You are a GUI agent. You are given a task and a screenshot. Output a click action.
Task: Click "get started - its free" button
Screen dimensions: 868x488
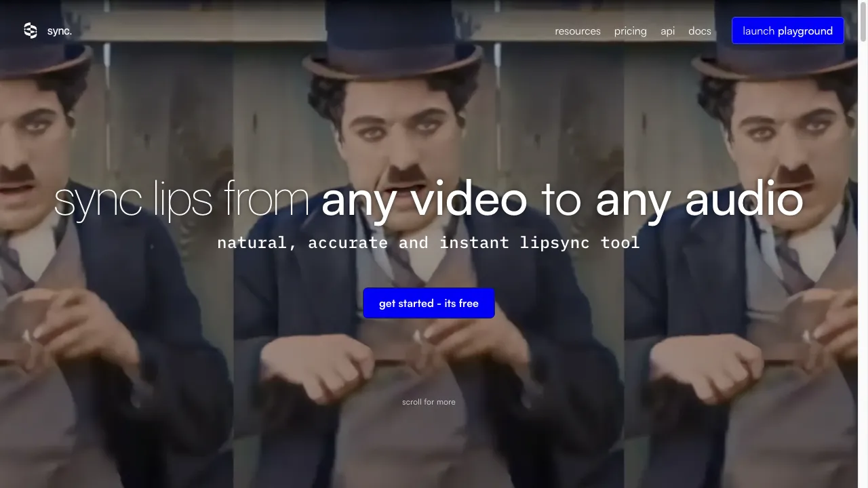point(429,303)
